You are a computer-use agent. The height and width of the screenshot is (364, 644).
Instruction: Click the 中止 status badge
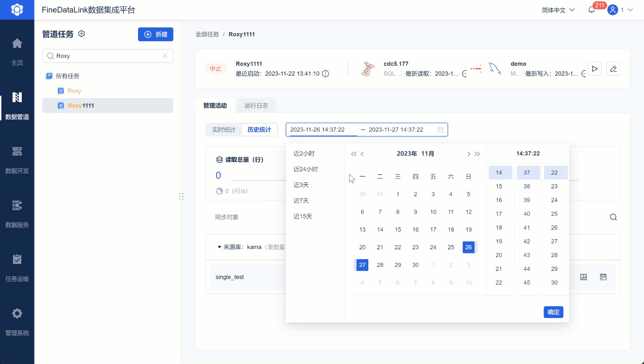click(215, 69)
